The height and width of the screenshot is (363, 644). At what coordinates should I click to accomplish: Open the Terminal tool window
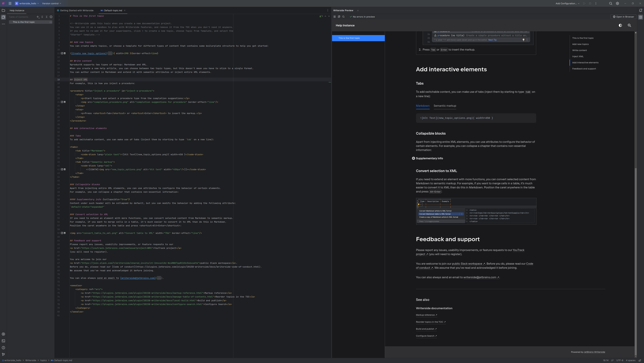(x=3, y=341)
